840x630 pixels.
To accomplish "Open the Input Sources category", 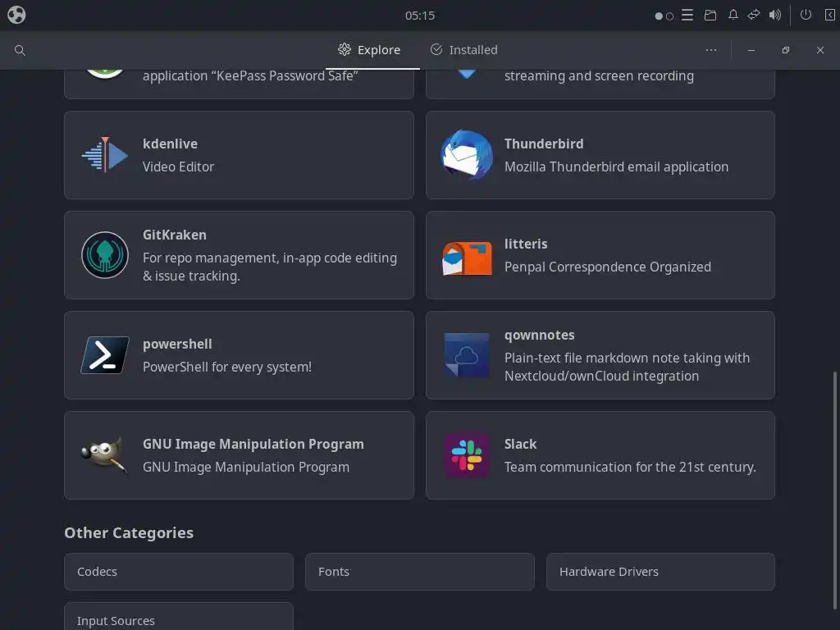I will click(x=178, y=617).
